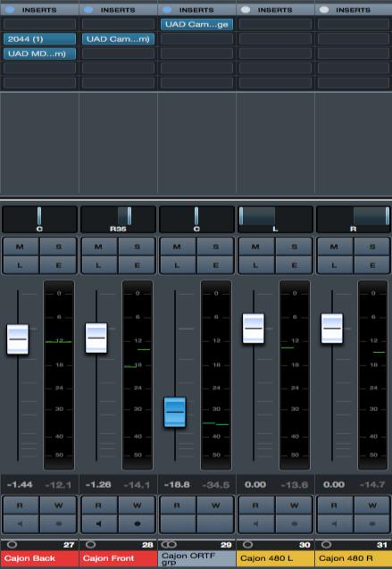This screenshot has width=392, height=569.
Task: Open UAD Cam insert on Cajon Front
Action: pos(118,39)
